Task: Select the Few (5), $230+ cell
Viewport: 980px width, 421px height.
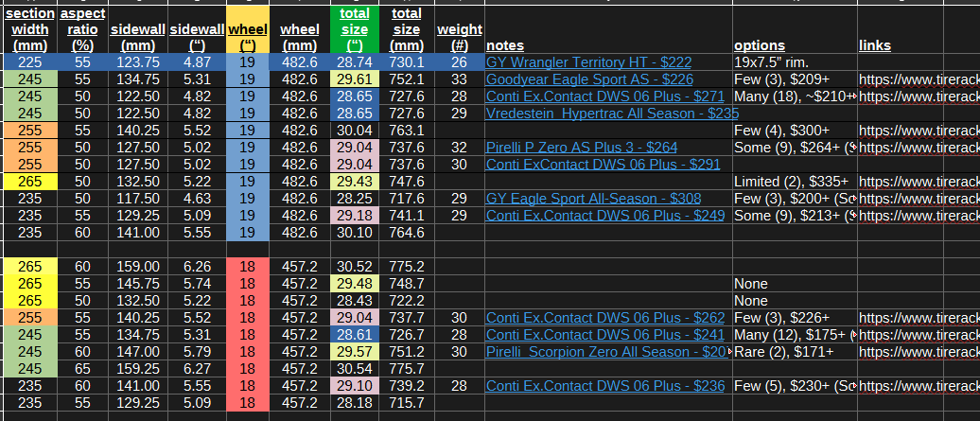Action: pyautogui.click(x=795, y=385)
